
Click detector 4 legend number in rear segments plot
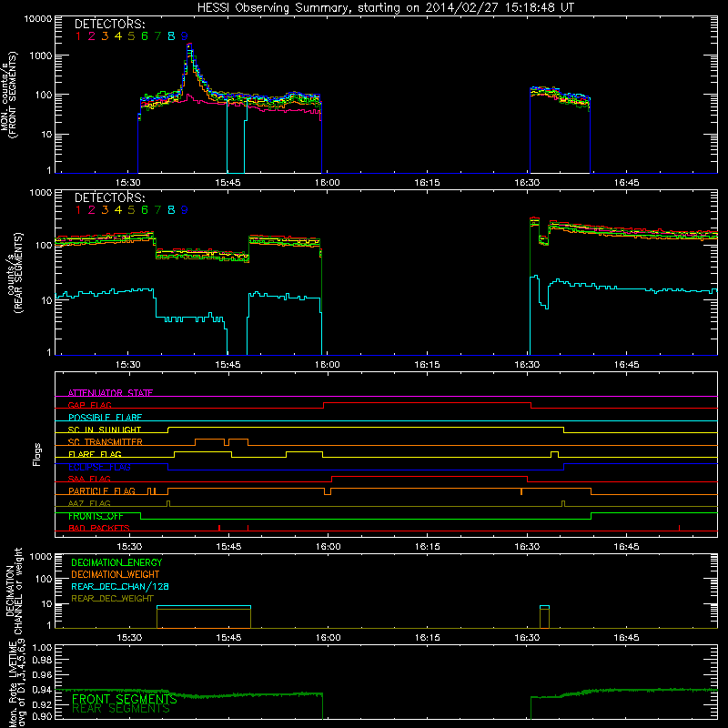(118, 210)
